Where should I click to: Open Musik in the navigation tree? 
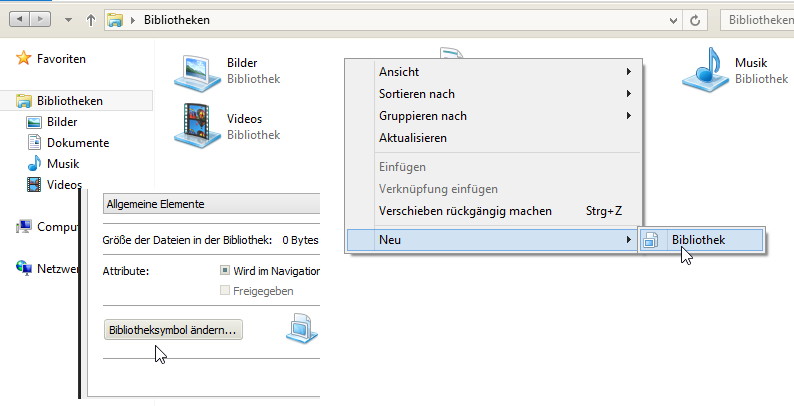[63, 164]
